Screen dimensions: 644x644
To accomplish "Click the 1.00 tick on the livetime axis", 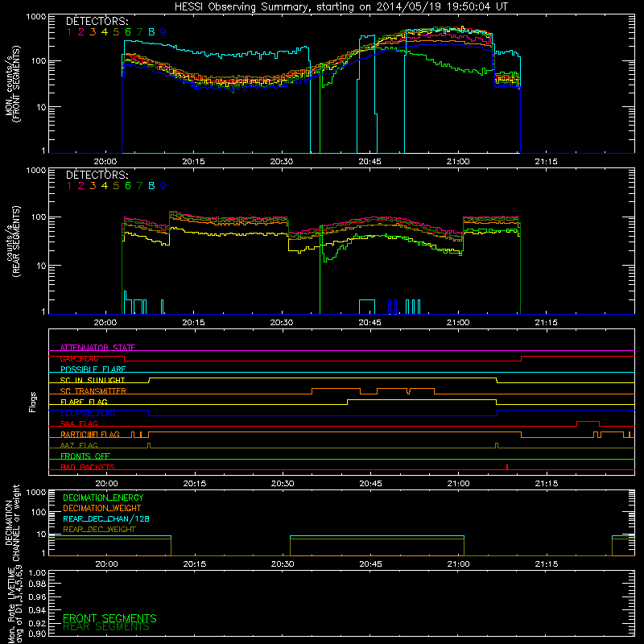I will [36, 573].
